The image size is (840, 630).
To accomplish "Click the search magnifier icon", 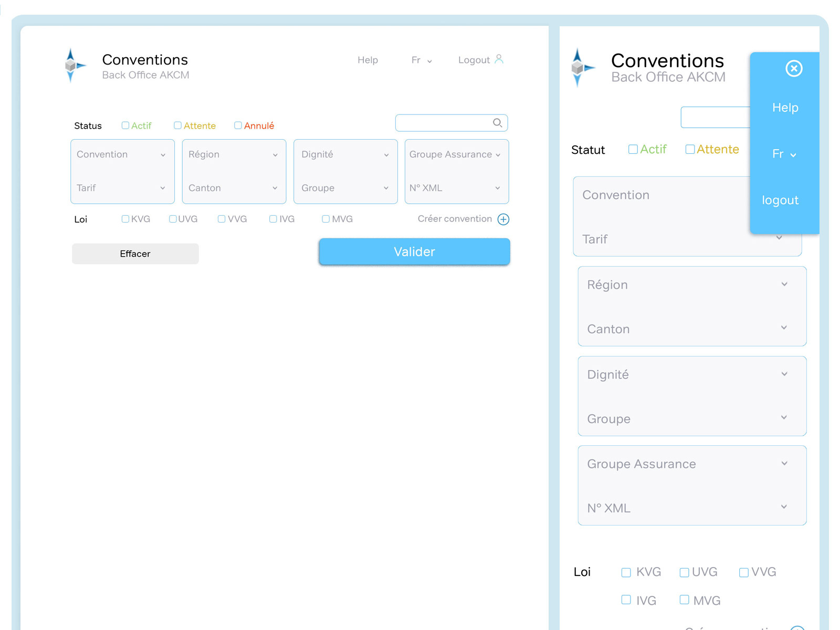I will tap(497, 123).
